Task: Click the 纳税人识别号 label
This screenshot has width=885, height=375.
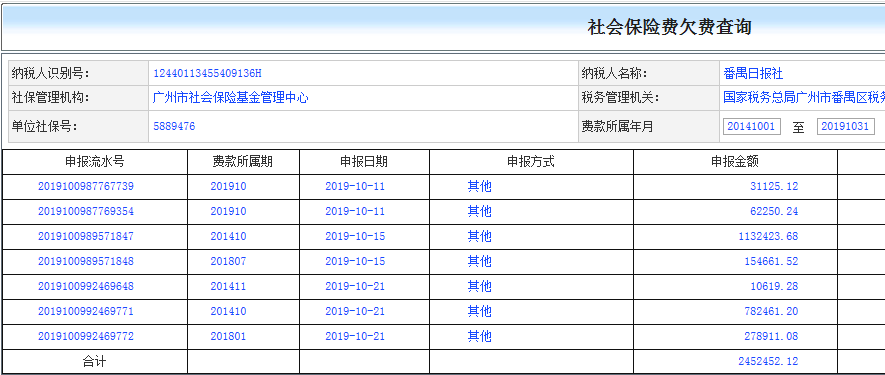Action: pyautogui.click(x=51, y=73)
